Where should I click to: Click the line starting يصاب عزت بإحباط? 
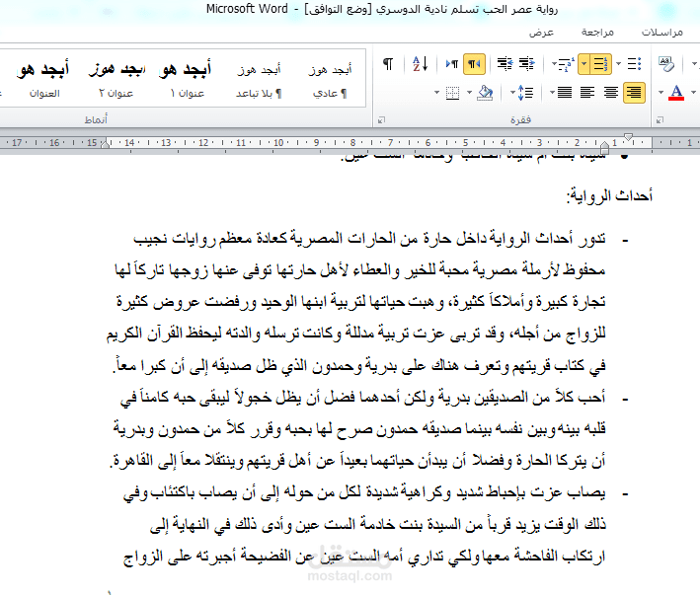coord(364,492)
